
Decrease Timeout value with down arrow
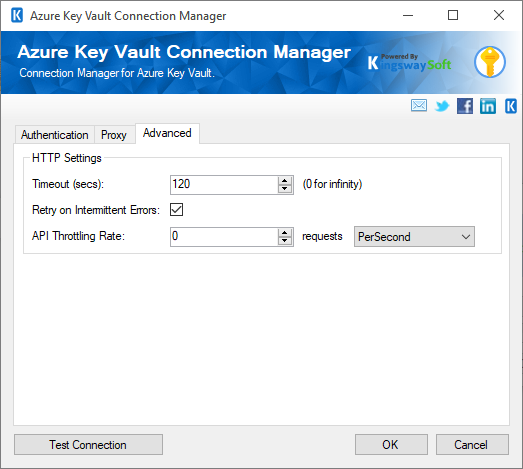[x=285, y=189]
